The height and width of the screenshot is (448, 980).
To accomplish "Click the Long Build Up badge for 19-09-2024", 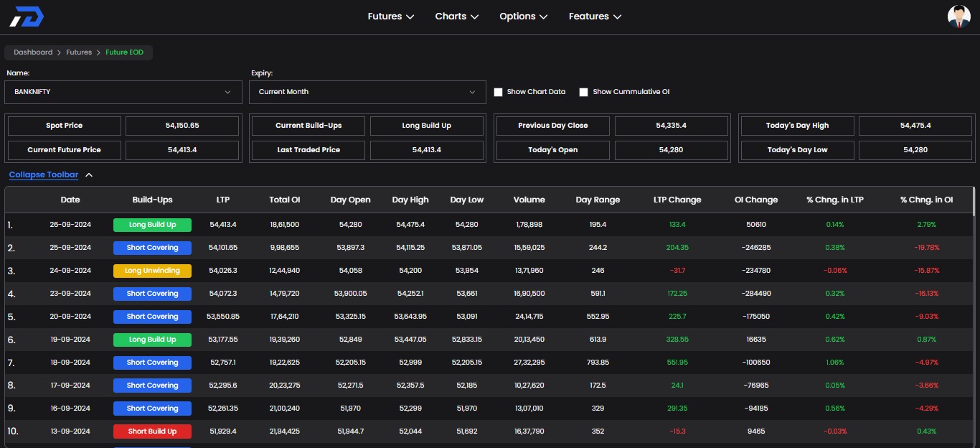I will coord(152,340).
